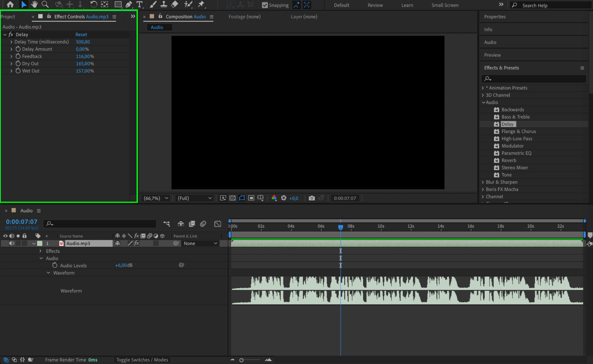Click the Home icon
Screen dimensions: 593x364
pos(10,4)
